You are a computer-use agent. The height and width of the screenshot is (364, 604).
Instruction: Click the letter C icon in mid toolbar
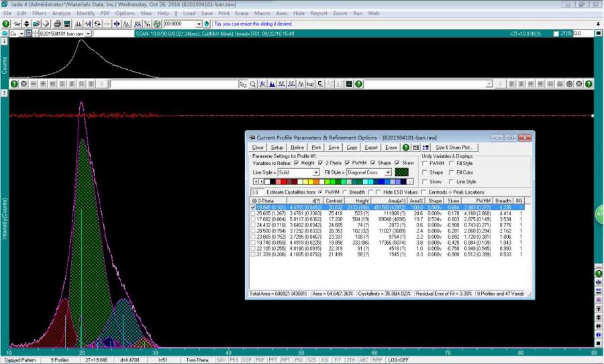click(320, 84)
